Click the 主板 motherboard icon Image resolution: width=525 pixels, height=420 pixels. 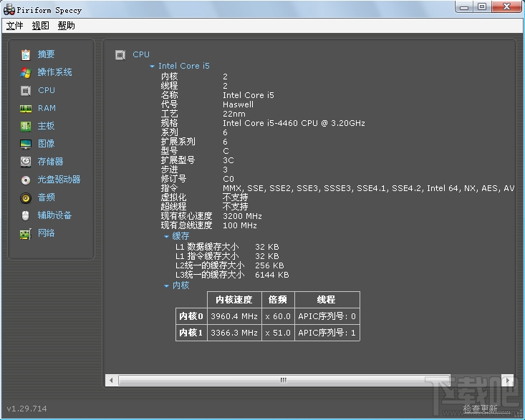click(26, 126)
